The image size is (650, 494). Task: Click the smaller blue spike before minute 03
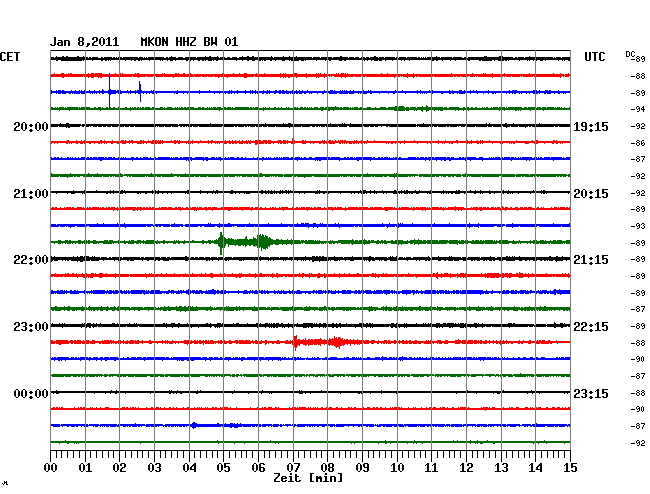[140, 92]
